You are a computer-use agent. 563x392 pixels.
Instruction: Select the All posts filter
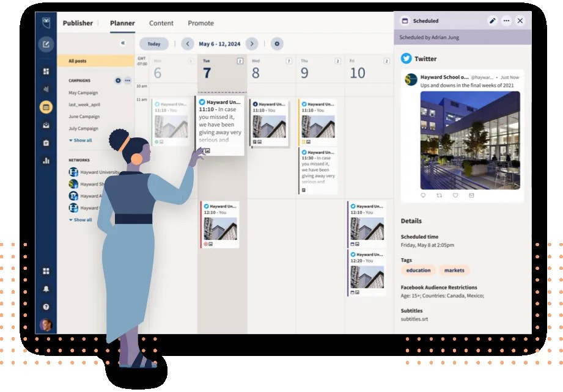[95, 61]
